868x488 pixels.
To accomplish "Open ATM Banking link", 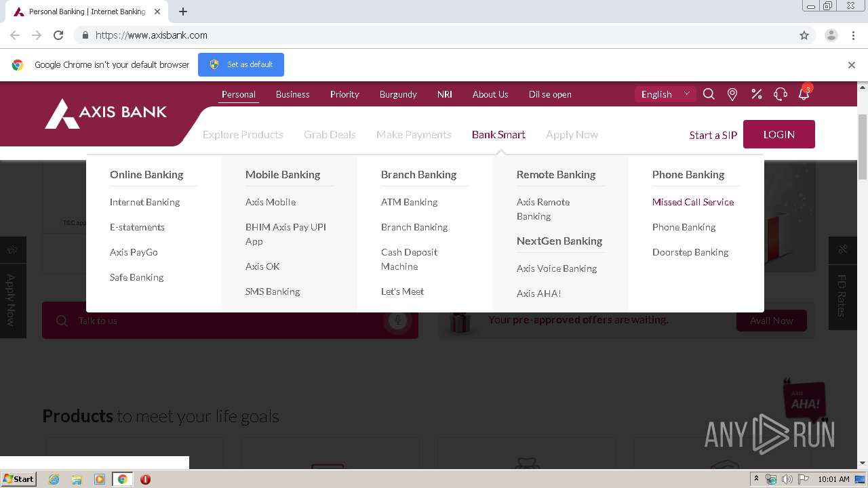I will (409, 202).
